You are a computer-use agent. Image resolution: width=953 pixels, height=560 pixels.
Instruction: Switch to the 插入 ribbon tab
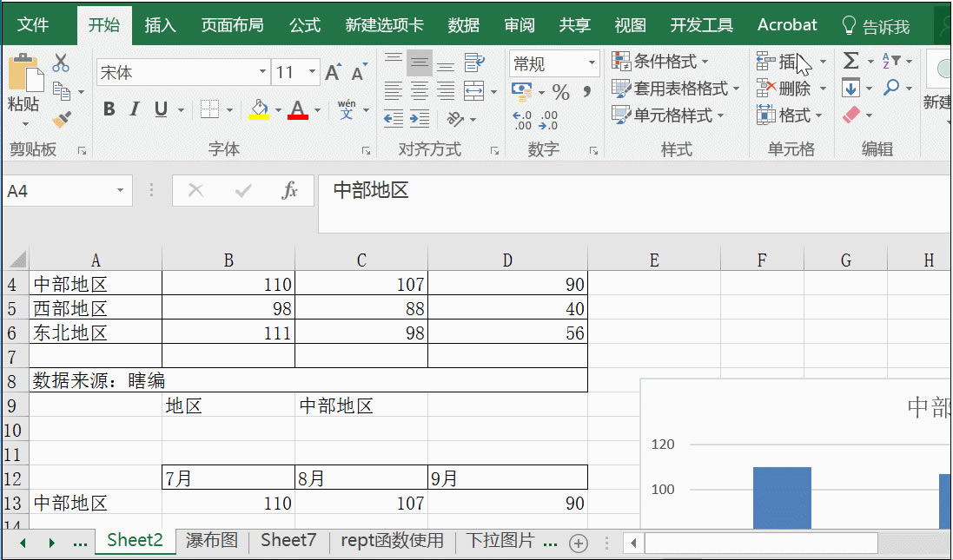tap(160, 24)
